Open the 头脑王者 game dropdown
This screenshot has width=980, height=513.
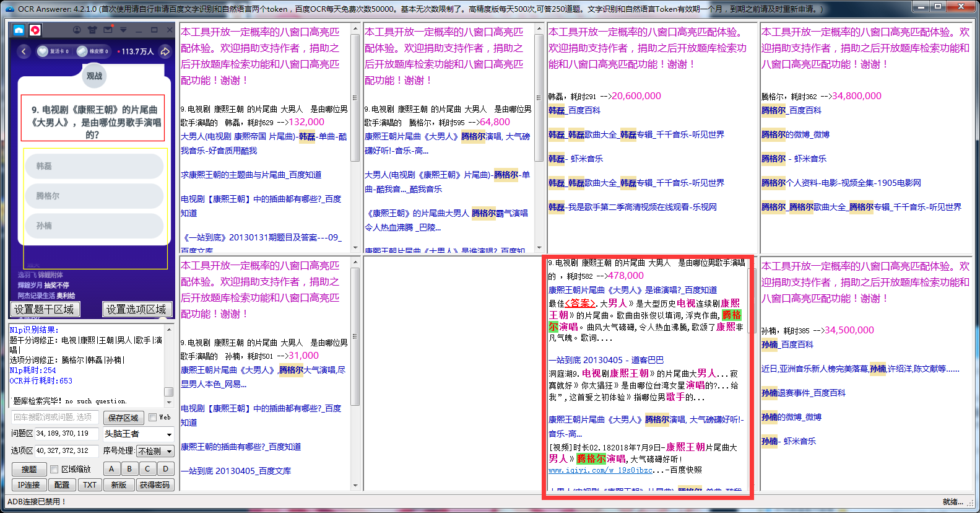coord(138,434)
